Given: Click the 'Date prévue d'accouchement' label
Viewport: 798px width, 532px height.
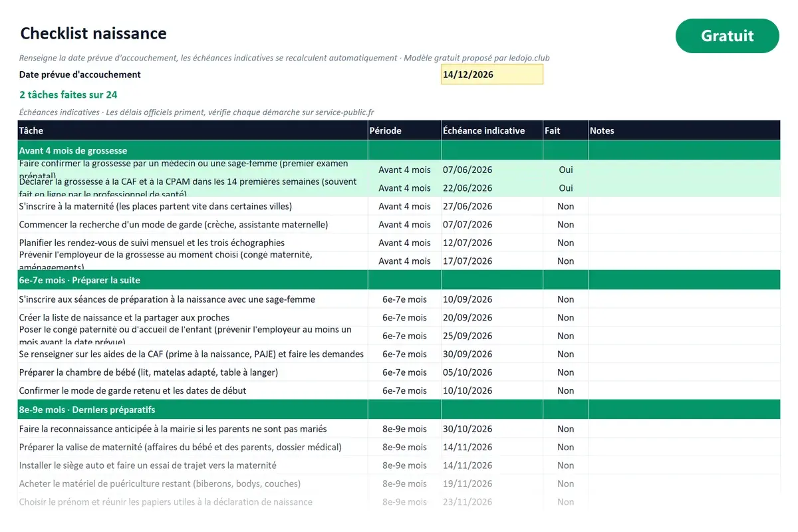Looking at the screenshot, I should coord(80,74).
